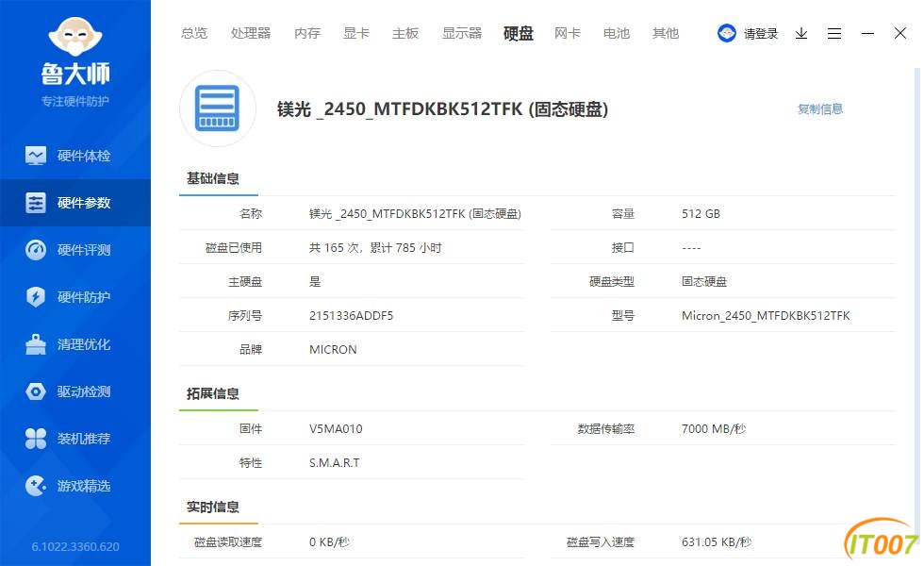
Task: Open 硬件评测 in the sidebar
Action: pyautogui.click(x=75, y=250)
